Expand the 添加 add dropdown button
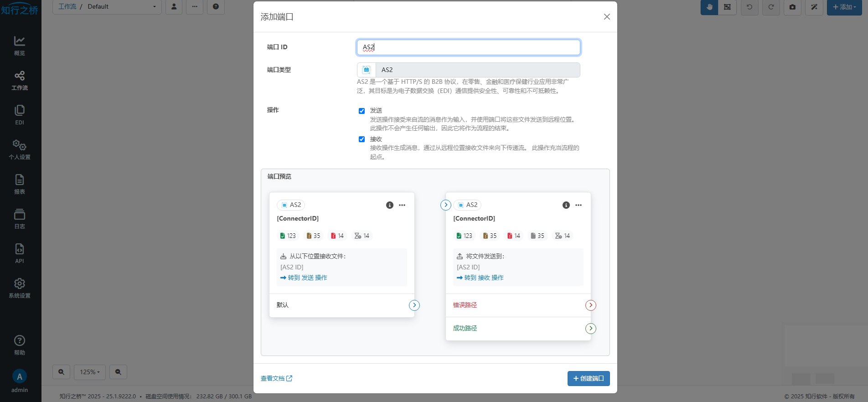 coord(844,7)
